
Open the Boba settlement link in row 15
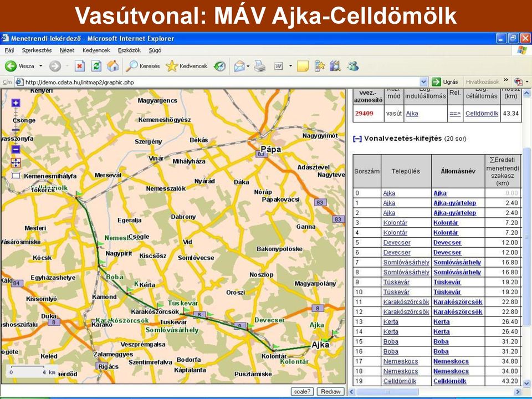[x=391, y=341]
